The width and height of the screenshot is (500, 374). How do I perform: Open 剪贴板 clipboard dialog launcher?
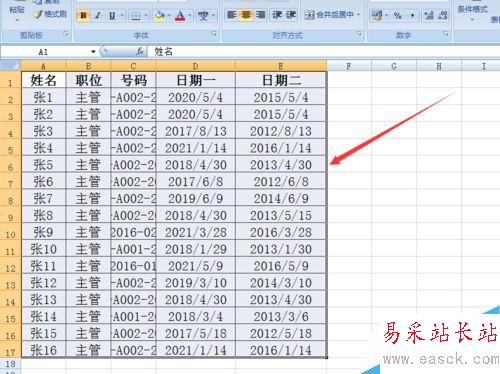pyautogui.click(x=66, y=34)
